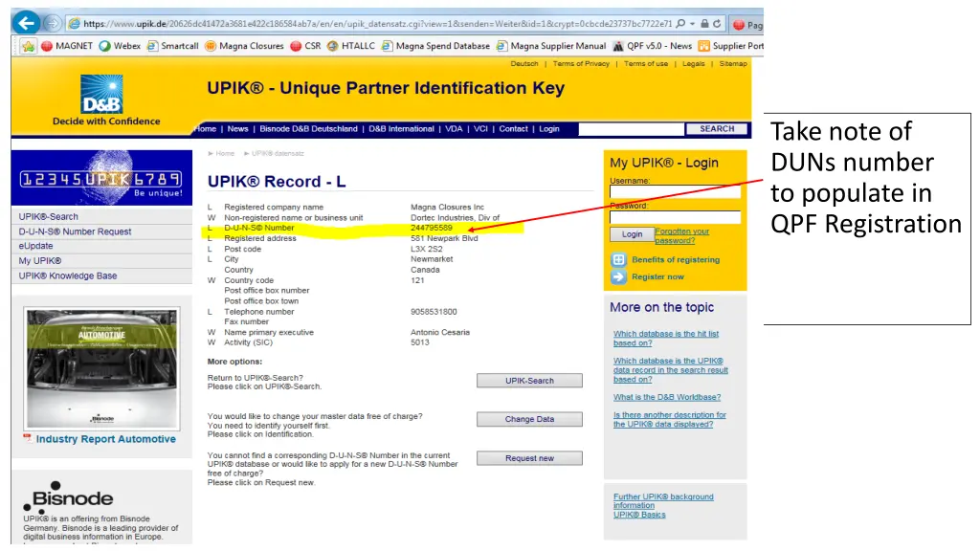Click the Automotive industry report thumbnail

pyautogui.click(x=100, y=368)
